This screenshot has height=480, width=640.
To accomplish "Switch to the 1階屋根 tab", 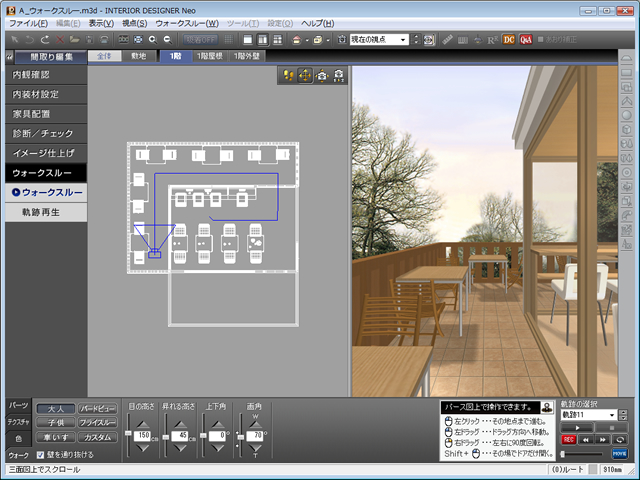I will (x=211, y=56).
